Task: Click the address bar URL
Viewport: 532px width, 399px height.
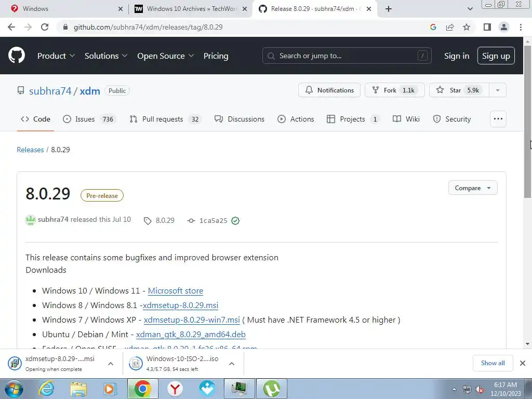Action: 148,27
